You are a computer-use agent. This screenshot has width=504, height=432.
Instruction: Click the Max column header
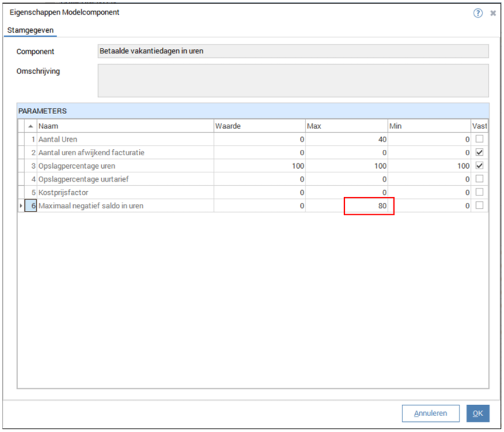(x=346, y=126)
